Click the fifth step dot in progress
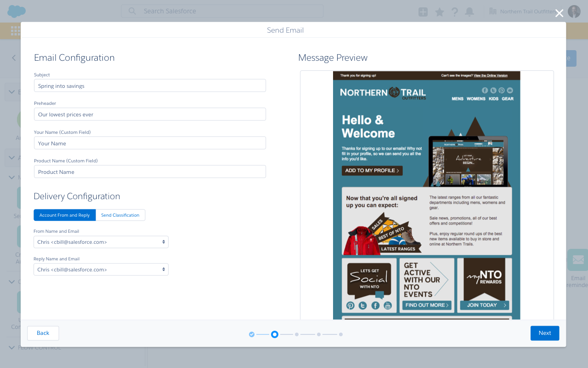The width and height of the screenshot is (588, 368). tap(341, 334)
